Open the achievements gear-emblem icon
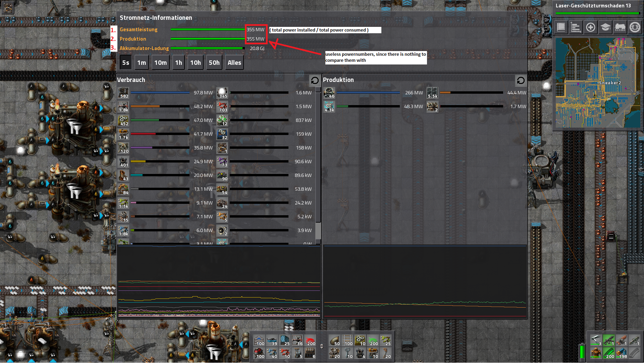 tap(635, 27)
